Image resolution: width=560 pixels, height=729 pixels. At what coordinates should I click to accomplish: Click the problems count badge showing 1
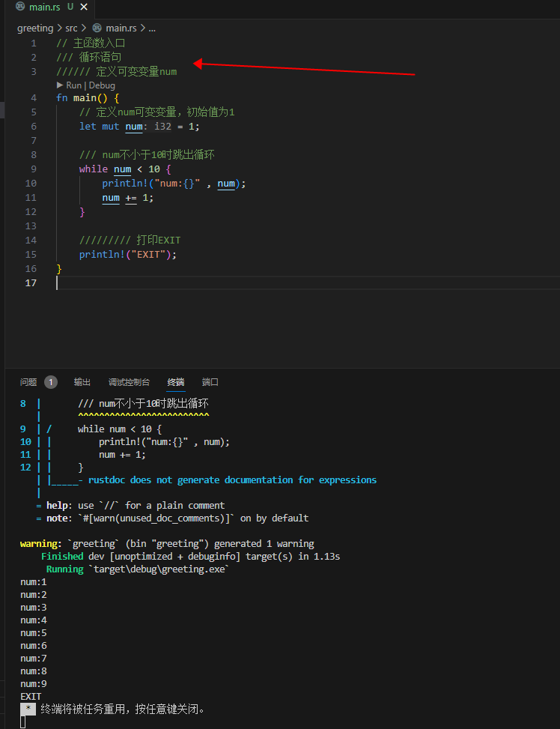[51, 382]
